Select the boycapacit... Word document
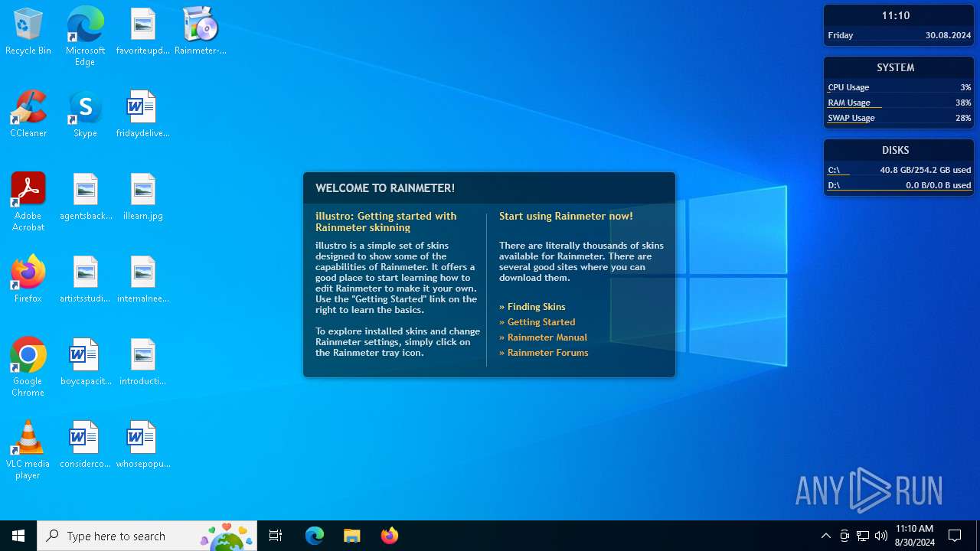 coord(85,362)
